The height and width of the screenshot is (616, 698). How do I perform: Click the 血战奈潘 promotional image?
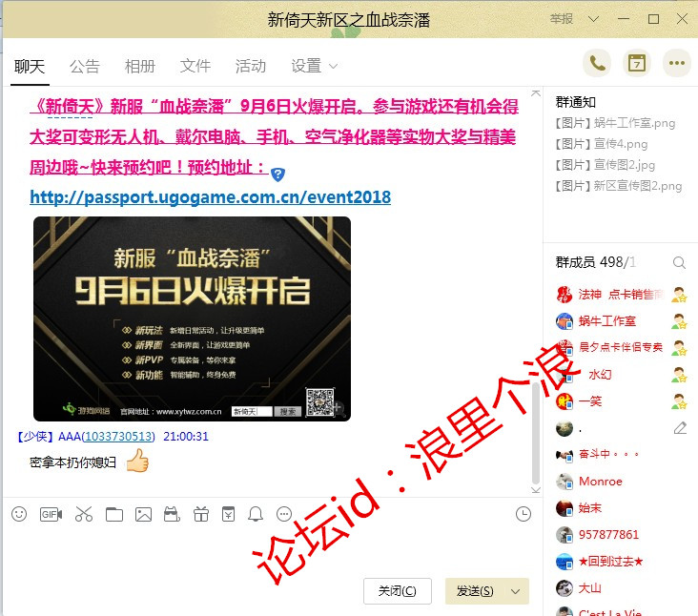point(192,318)
